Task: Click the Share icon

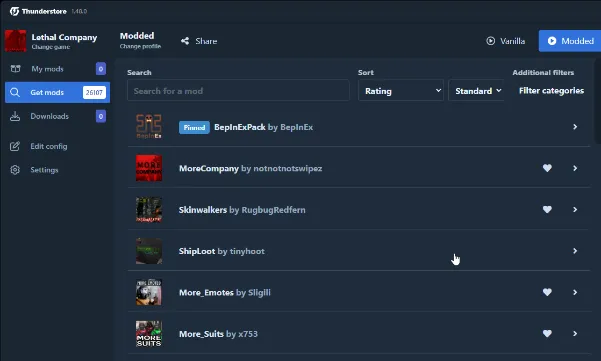Action: click(185, 41)
